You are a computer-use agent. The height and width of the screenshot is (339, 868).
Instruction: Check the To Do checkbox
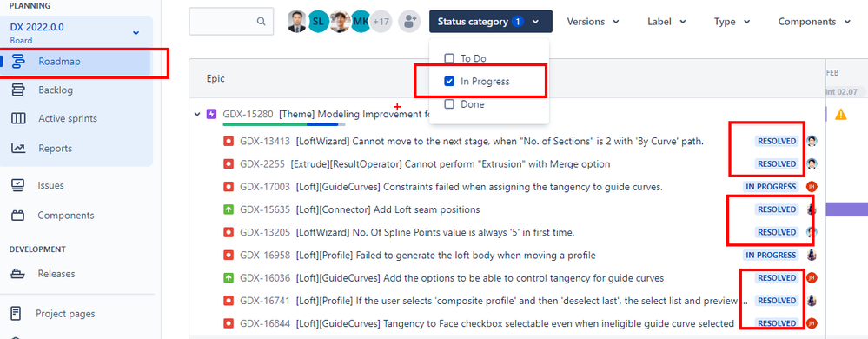(449, 58)
